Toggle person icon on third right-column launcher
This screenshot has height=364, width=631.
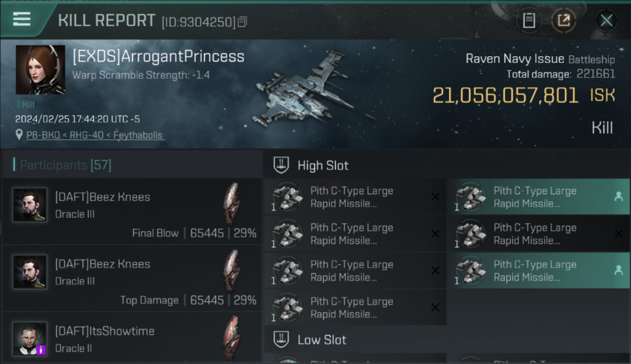click(x=618, y=270)
